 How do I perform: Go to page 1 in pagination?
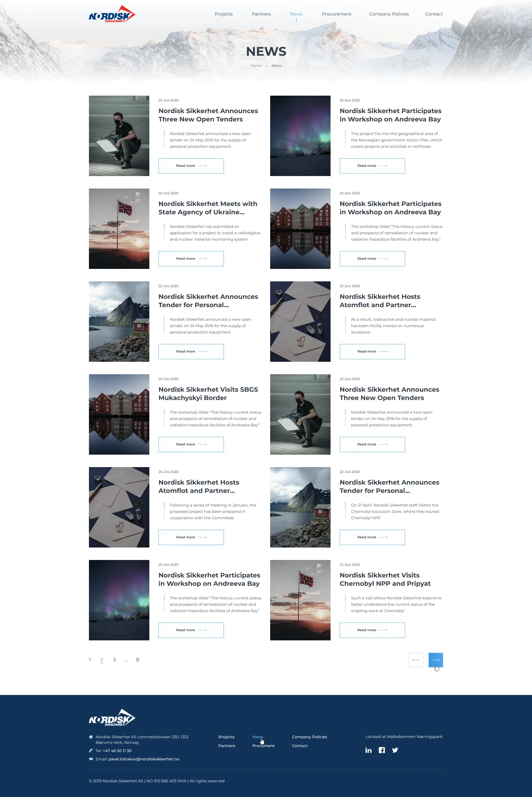point(90,660)
